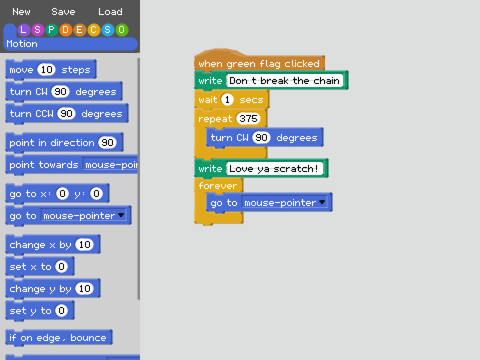Viewport: 480px width, 360px height.
Task: Select the yellow C (Control) category circle
Action: click(93, 30)
